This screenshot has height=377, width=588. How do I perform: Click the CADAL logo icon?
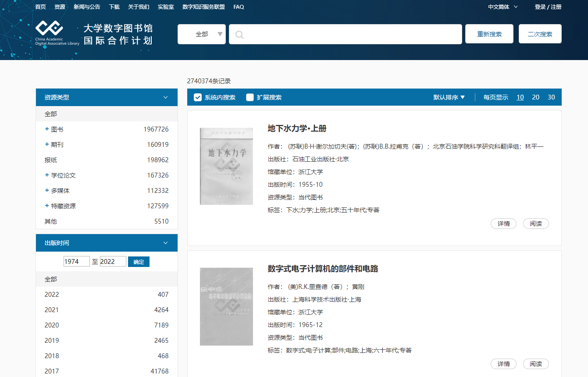point(49,29)
